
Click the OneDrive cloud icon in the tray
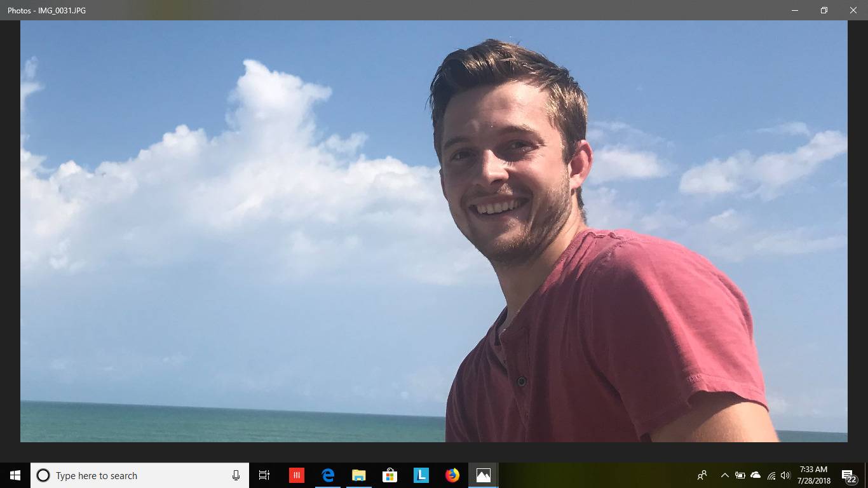pyautogui.click(x=755, y=475)
